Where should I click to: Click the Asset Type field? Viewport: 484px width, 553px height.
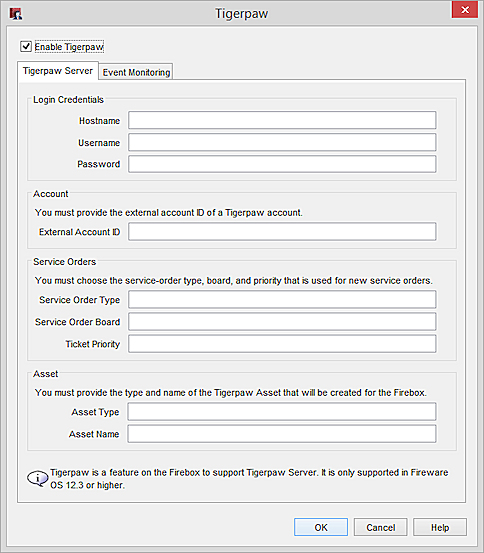[x=282, y=412]
